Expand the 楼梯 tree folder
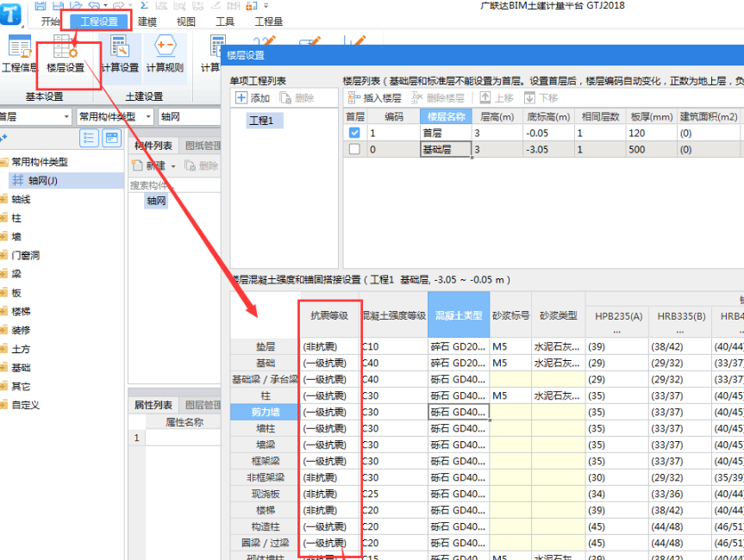The image size is (744, 560). point(3,312)
